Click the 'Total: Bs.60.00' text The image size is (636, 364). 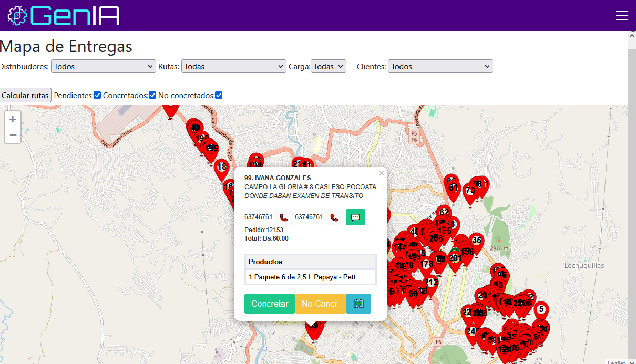pyautogui.click(x=266, y=238)
